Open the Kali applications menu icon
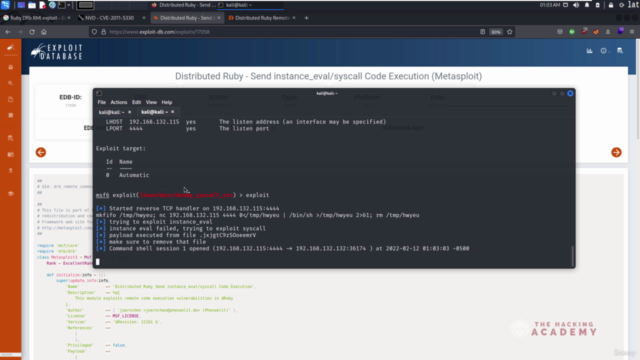640x360 pixels. (5, 5)
